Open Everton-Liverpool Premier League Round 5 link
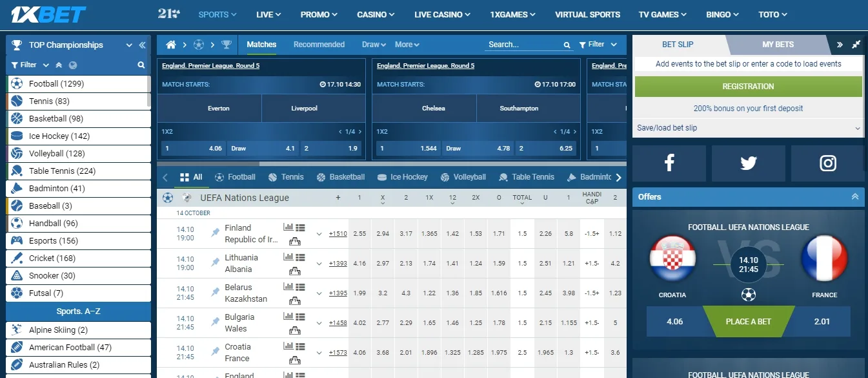This screenshot has height=378, width=868. tap(211, 66)
